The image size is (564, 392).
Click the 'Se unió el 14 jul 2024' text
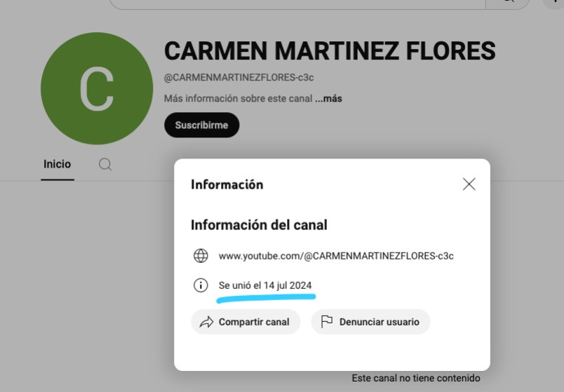[265, 285]
